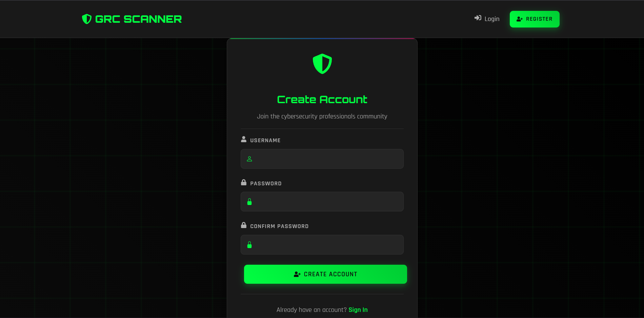Image resolution: width=644 pixels, height=318 pixels.
Task: Focus the Confirm Password input field
Action: coord(322,245)
